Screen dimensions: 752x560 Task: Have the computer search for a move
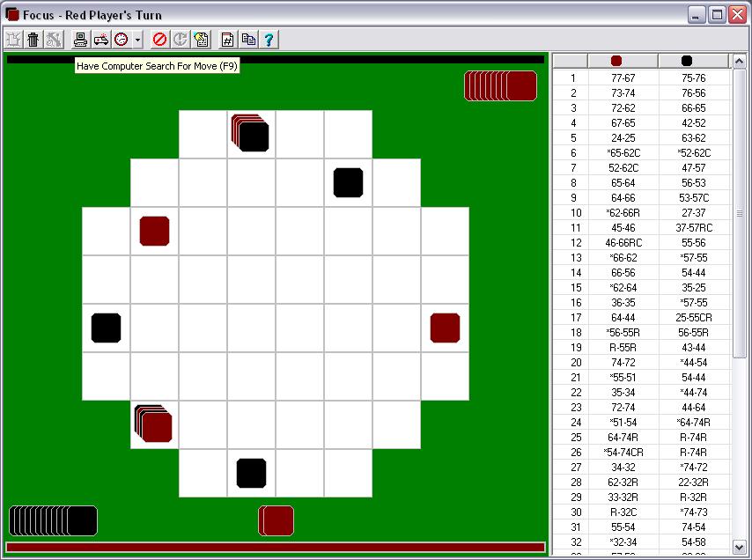tap(80, 40)
